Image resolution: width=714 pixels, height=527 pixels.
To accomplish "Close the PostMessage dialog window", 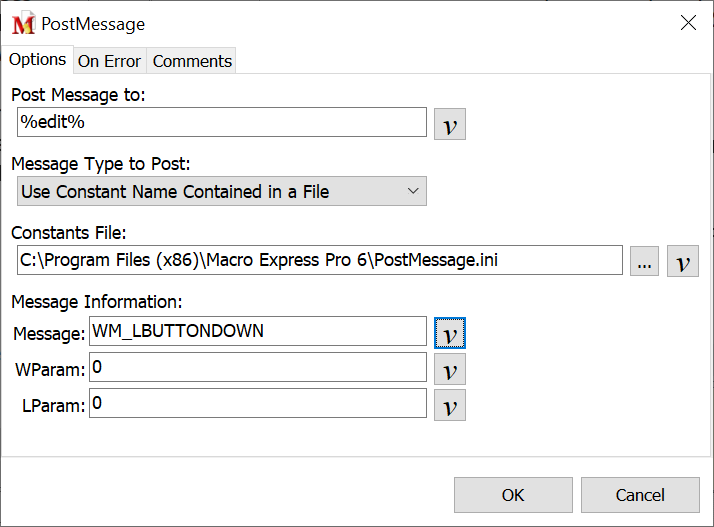I will pyautogui.click(x=688, y=24).
